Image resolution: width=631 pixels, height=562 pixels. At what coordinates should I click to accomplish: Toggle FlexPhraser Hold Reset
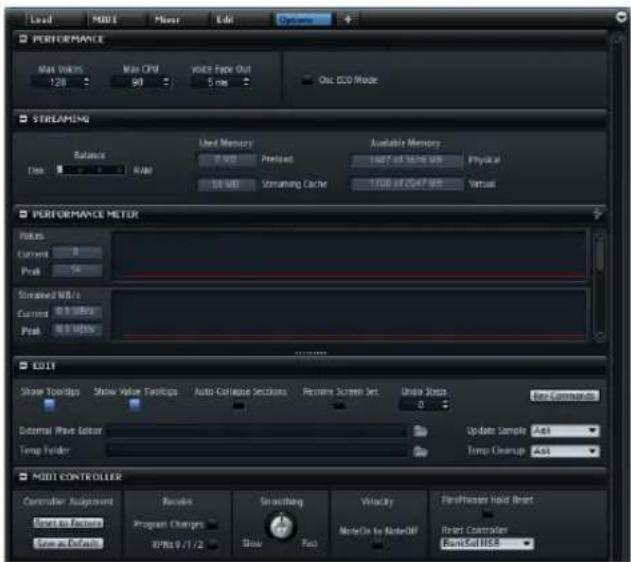487,514
